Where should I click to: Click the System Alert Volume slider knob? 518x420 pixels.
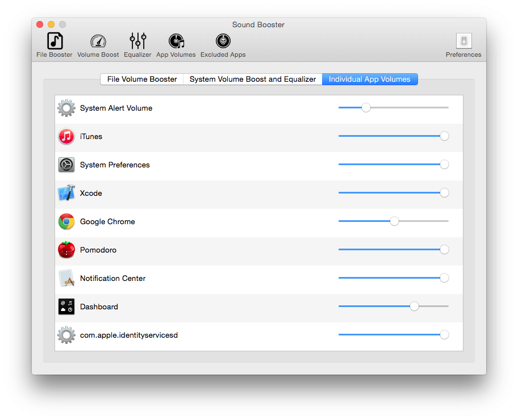pyautogui.click(x=366, y=108)
